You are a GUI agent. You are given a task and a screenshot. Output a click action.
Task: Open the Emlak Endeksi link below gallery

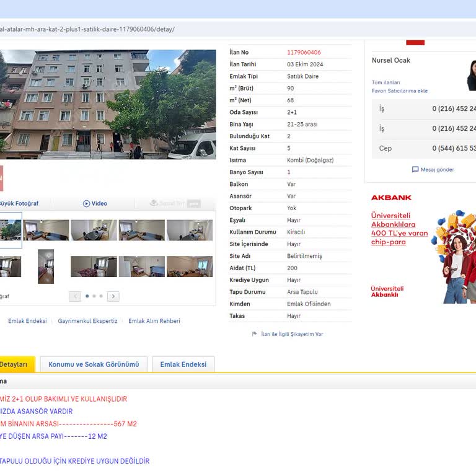pyautogui.click(x=27, y=321)
